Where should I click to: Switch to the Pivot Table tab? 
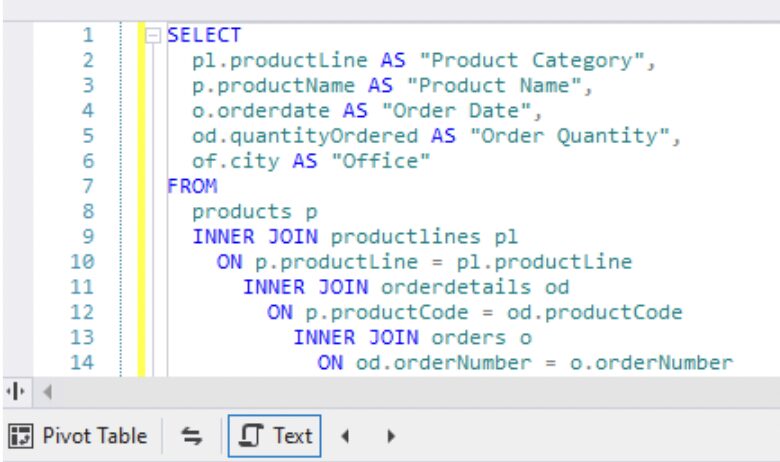[79, 436]
